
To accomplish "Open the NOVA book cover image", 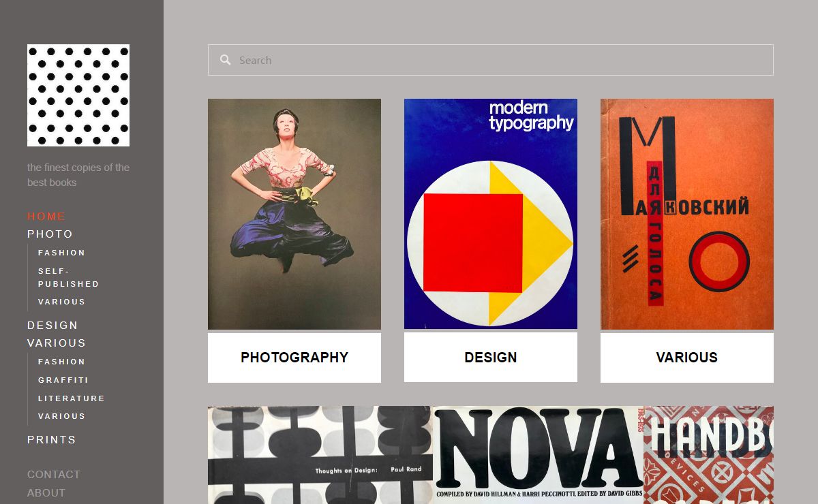I will pyautogui.click(x=539, y=455).
